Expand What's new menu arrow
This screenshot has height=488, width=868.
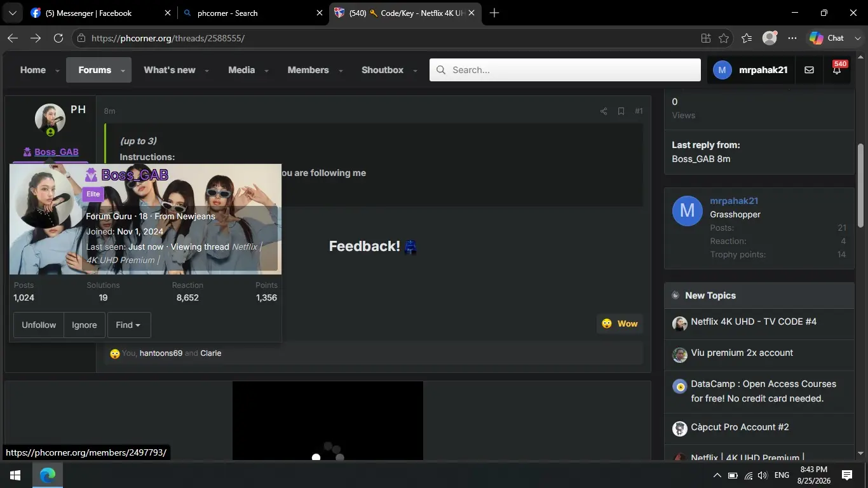click(207, 71)
